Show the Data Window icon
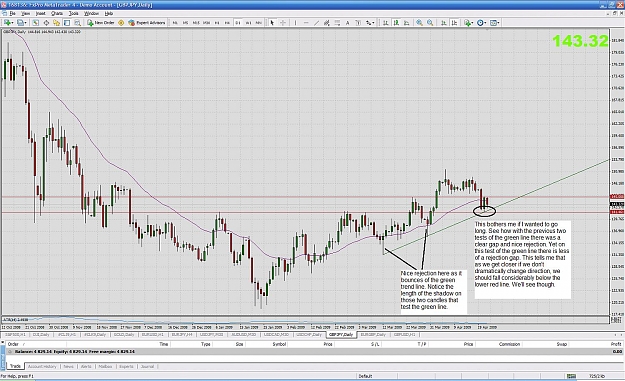The image size is (625, 381). tap(46, 23)
